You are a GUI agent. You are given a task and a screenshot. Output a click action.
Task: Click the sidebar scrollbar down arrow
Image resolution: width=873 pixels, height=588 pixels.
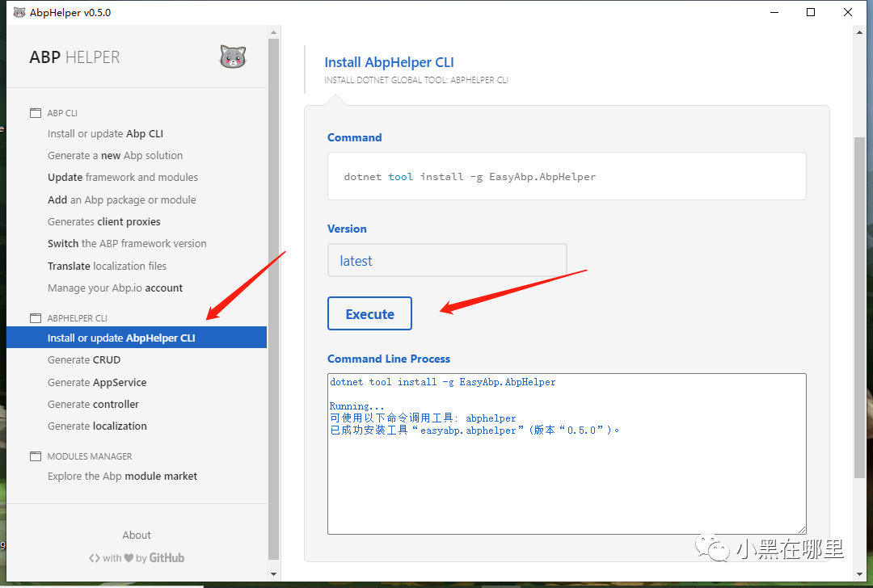273,574
